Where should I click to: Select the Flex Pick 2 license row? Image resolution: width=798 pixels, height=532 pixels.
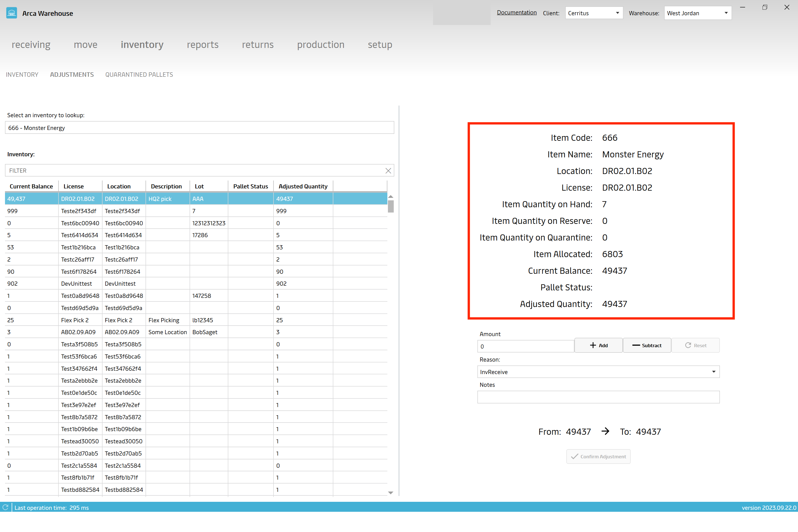click(196, 320)
